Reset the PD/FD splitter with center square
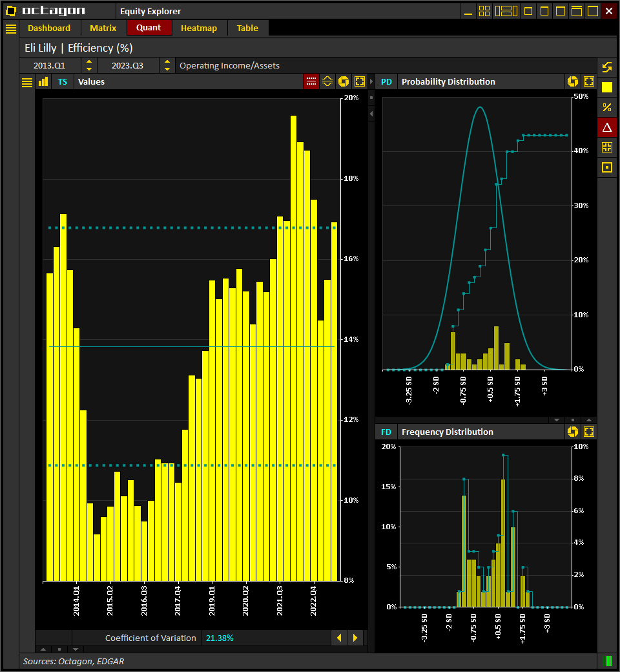Screen dimensions: 620x672 pos(573,420)
